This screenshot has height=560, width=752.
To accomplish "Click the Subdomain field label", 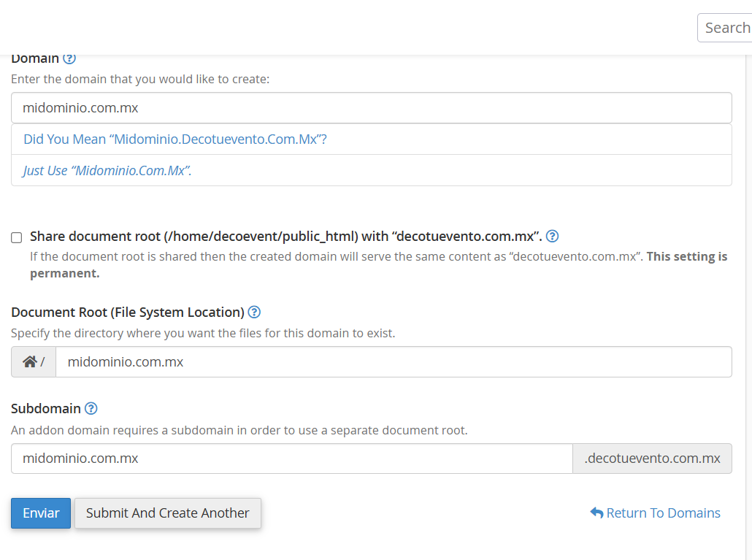I will pos(45,409).
